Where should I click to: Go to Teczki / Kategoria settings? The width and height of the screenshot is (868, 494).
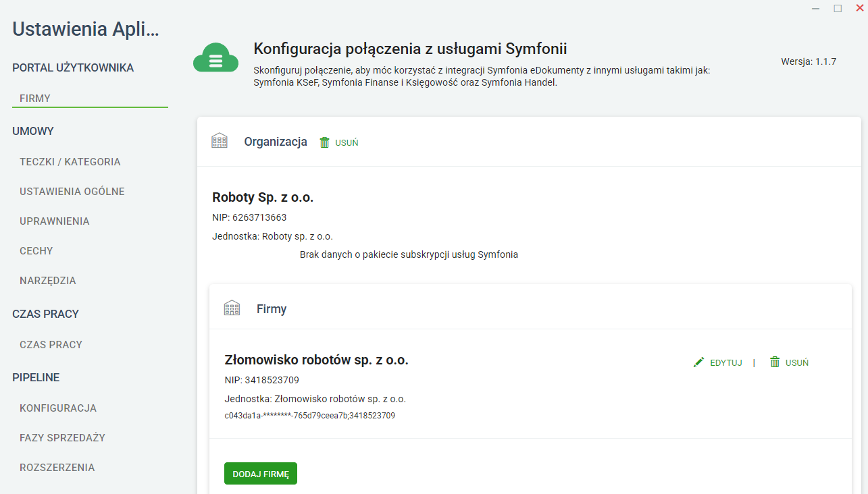(x=70, y=162)
